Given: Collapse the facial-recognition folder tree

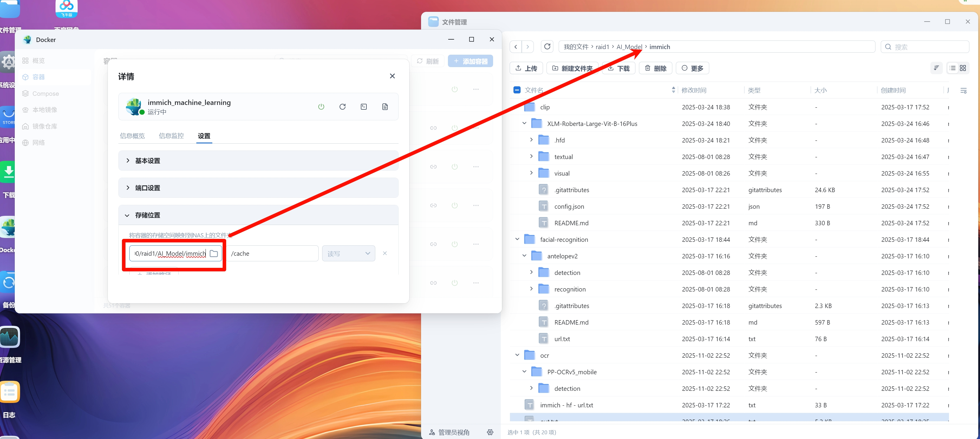Looking at the screenshot, I should [x=517, y=239].
